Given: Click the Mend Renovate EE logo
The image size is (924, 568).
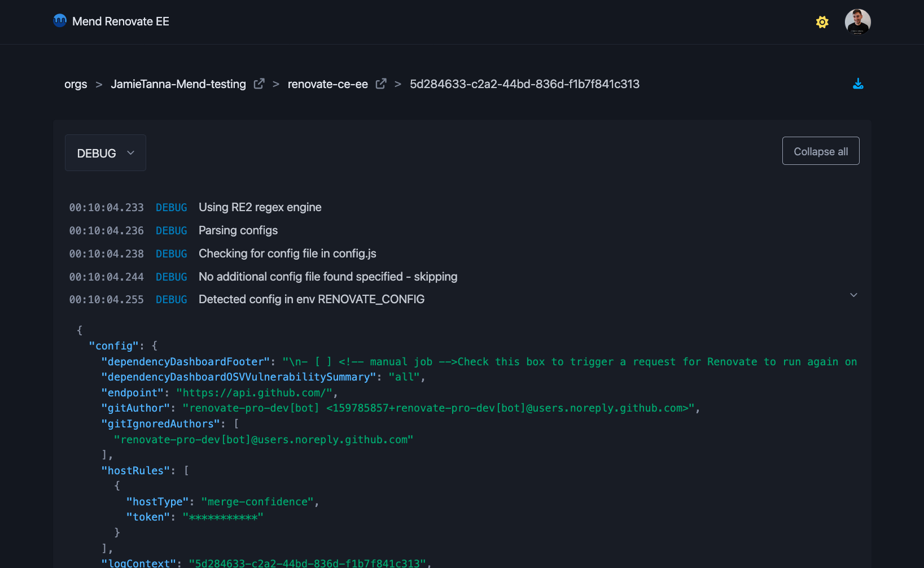Looking at the screenshot, I should [x=111, y=21].
